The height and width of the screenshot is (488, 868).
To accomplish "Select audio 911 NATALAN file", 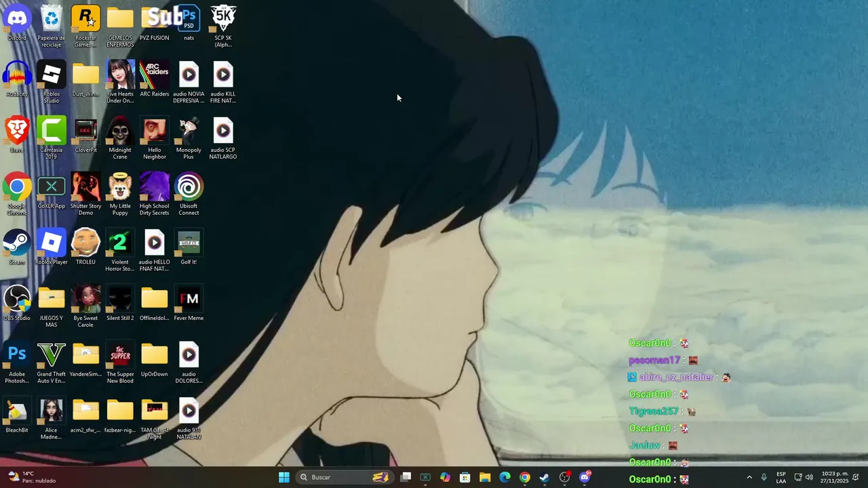I will click(189, 419).
